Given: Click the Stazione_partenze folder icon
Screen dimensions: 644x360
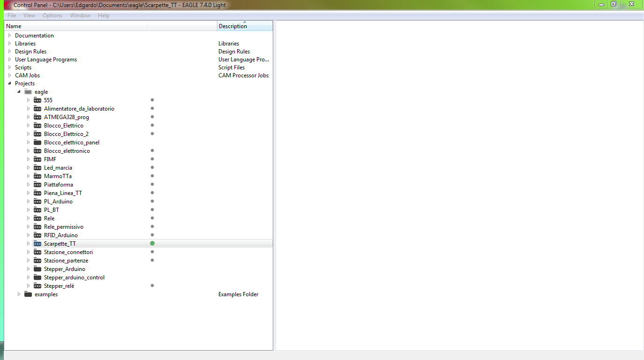Looking at the screenshot, I should [x=37, y=261].
